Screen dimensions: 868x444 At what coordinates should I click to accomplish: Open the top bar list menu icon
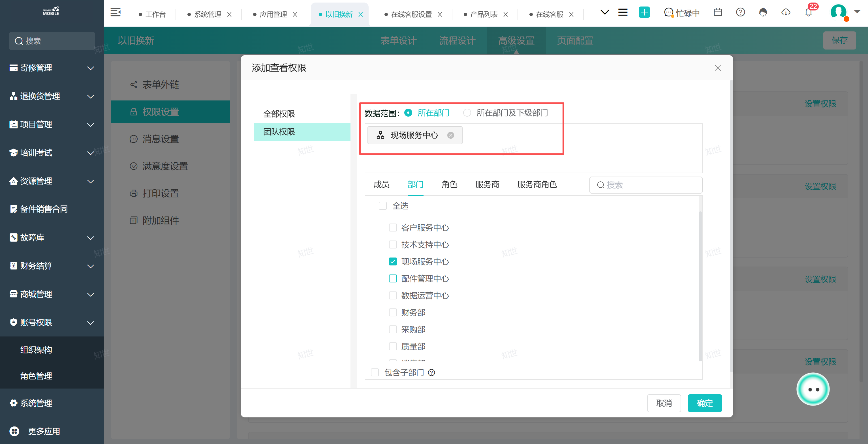click(x=623, y=12)
